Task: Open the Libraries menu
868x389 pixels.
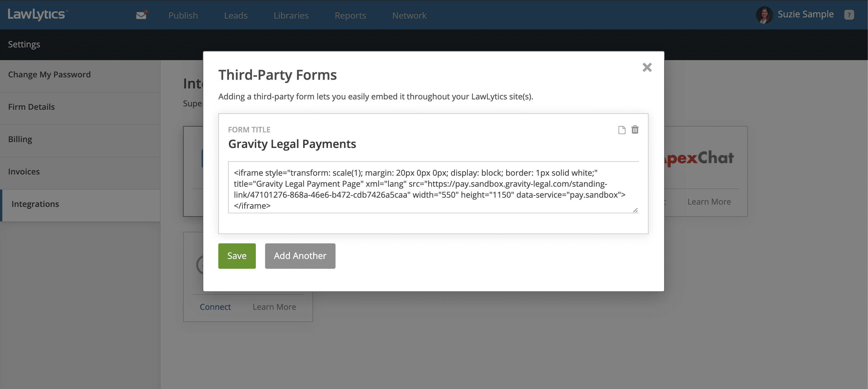Action: click(291, 16)
